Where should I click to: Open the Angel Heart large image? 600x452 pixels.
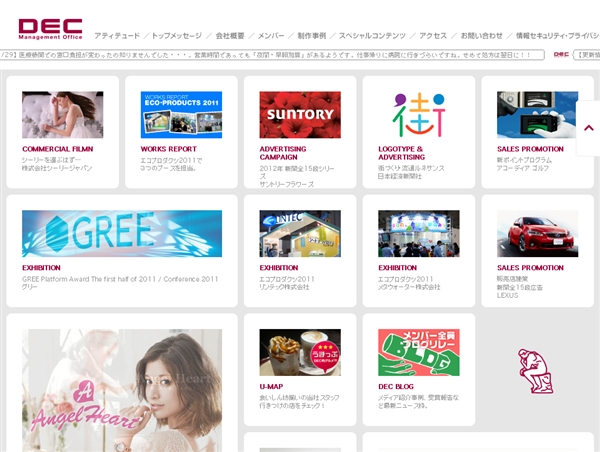point(122,390)
